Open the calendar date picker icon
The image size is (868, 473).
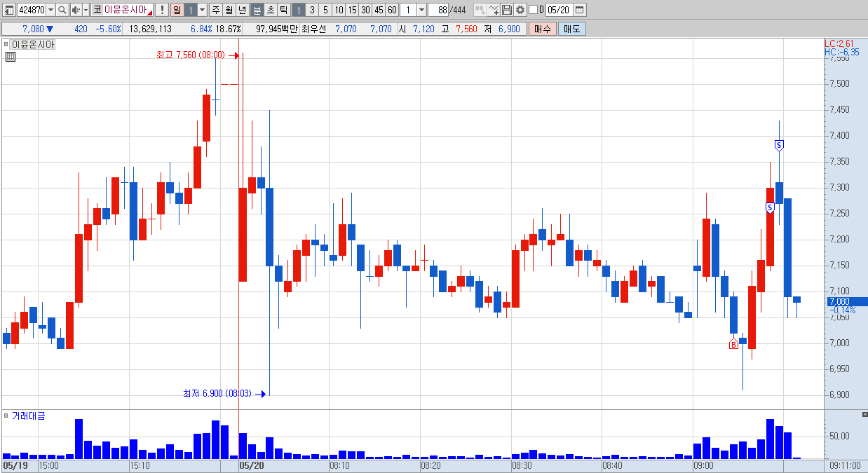(x=579, y=10)
